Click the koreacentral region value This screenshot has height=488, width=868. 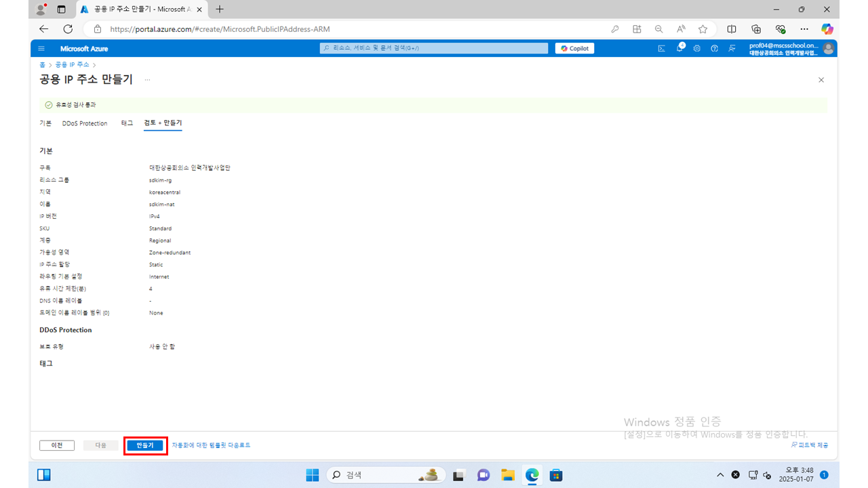click(165, 192)
